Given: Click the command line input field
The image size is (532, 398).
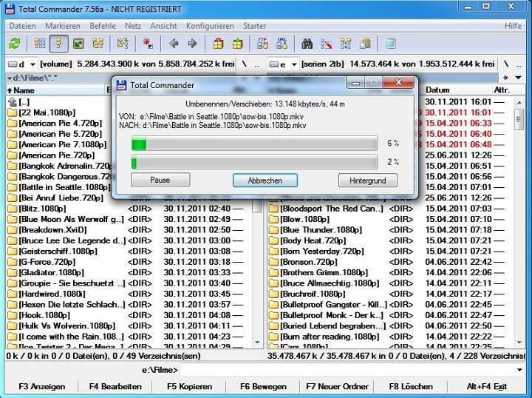Looking at the screenshot, I should pyautogui.click(x=347, y=370).
